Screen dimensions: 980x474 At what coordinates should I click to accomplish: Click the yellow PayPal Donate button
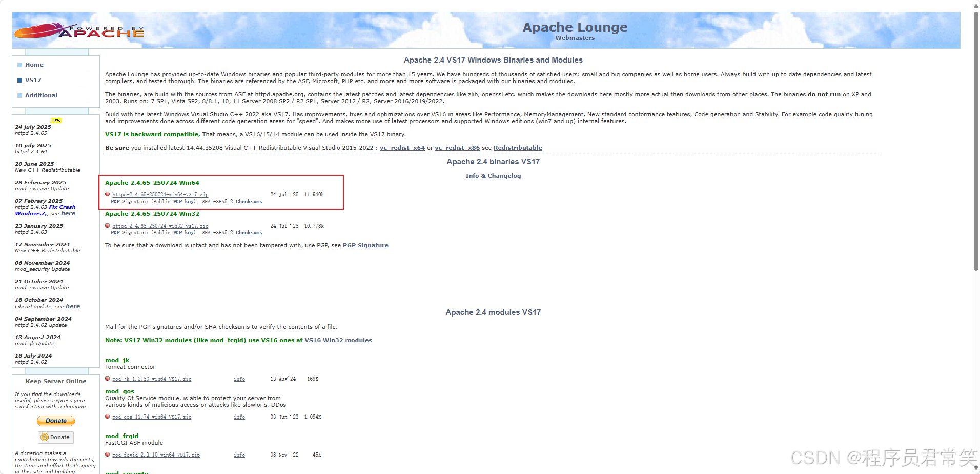[56, 421]
